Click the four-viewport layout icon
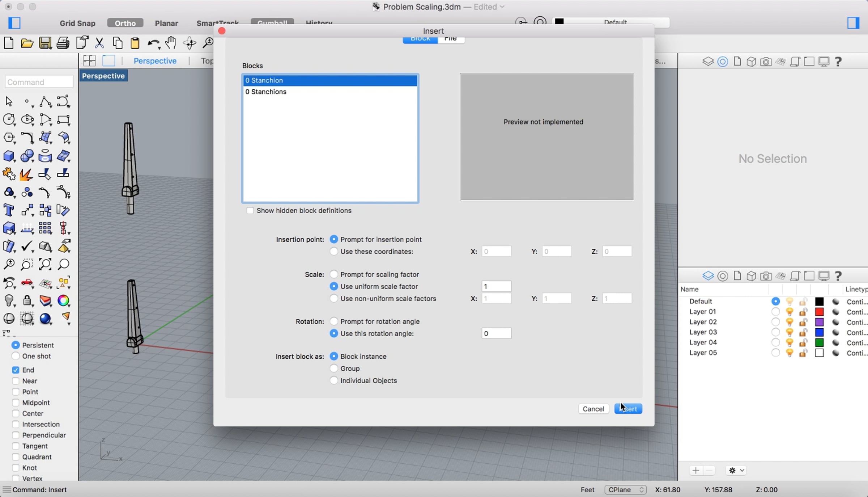The image size is (868, 497). (x=89, y=60)
